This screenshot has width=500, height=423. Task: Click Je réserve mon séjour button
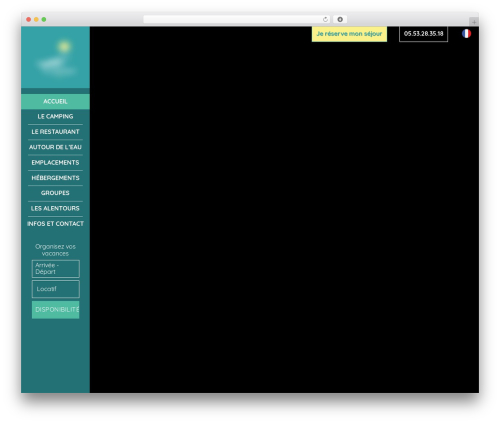349,34
